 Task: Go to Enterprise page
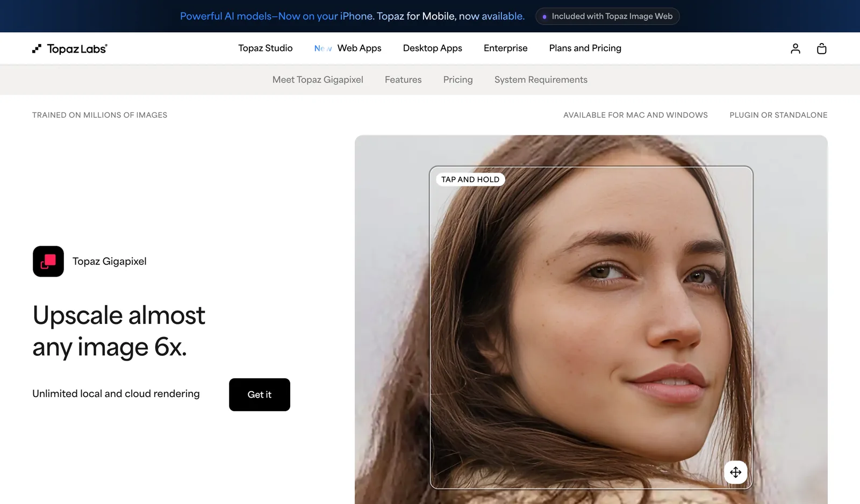[x=506, y=48]
